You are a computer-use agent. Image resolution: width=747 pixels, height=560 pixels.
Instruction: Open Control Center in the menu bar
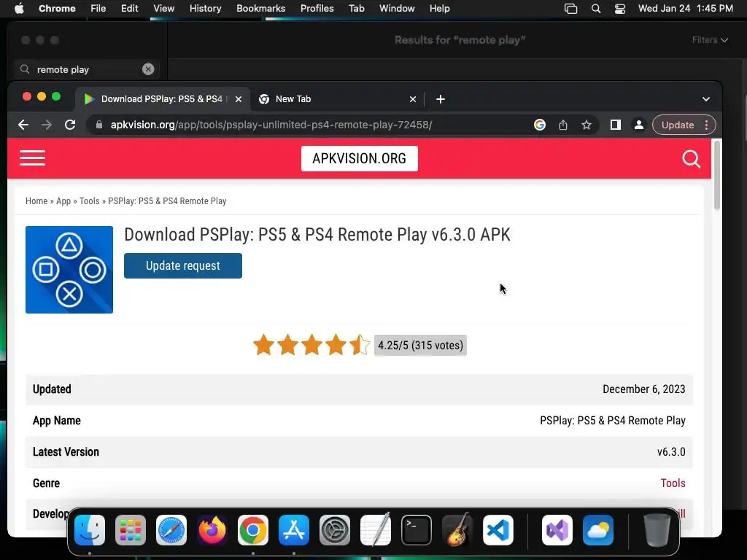pos(620,9)
